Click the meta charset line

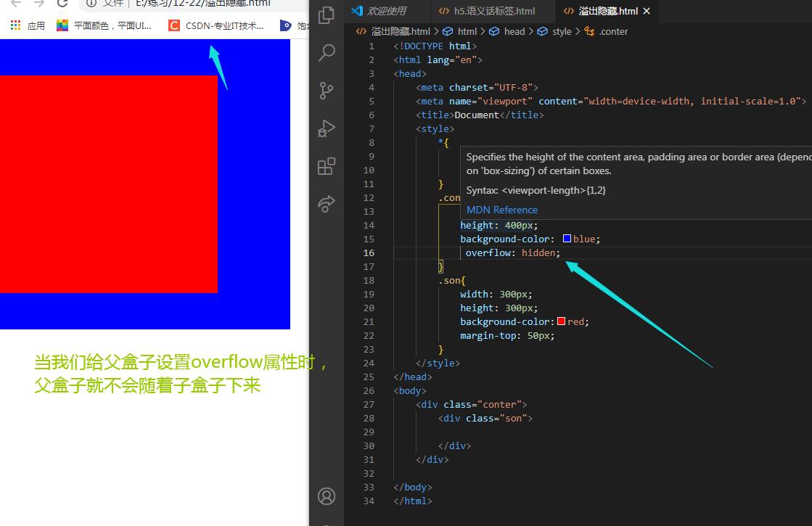pyautogui.click(x=477, y=87)
